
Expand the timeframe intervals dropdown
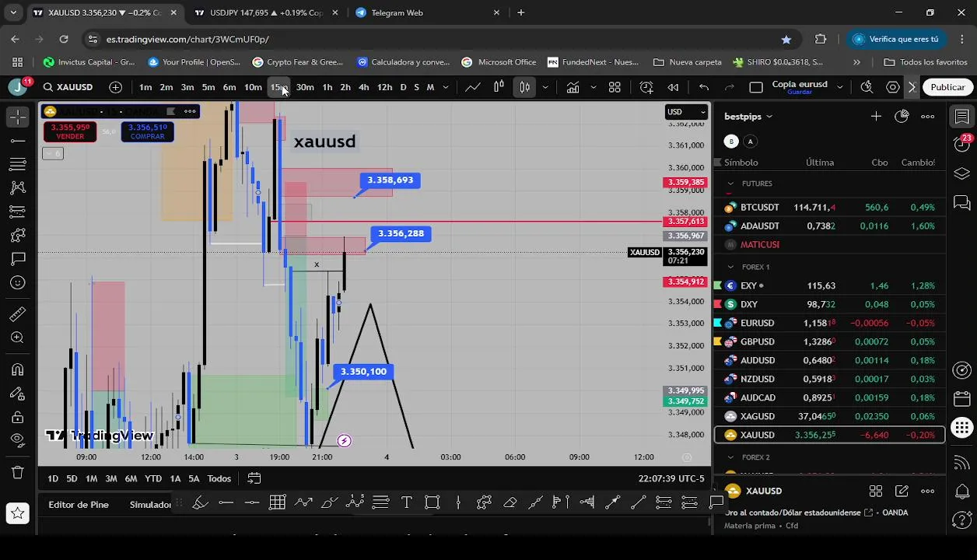click(446, 87)
